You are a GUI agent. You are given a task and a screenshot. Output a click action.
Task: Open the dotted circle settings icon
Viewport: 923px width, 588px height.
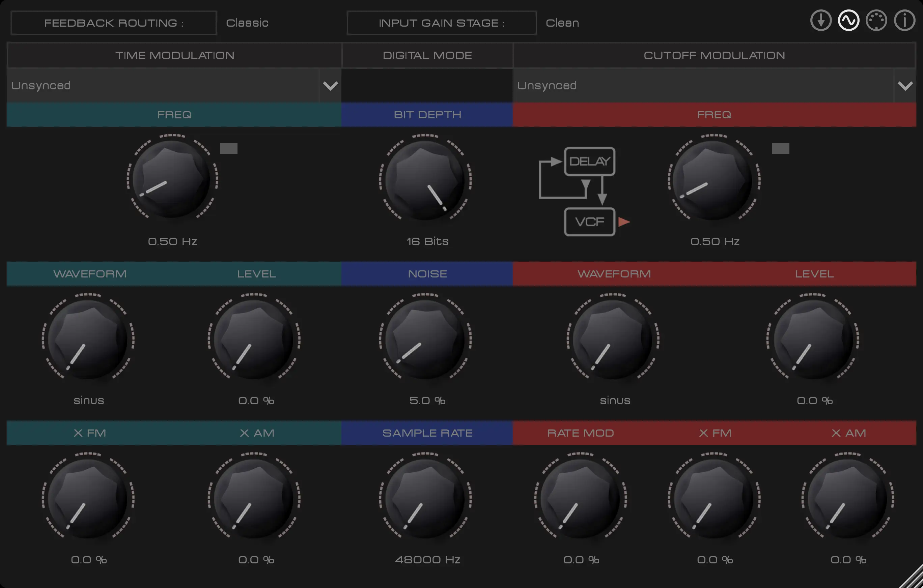[877, 20]
